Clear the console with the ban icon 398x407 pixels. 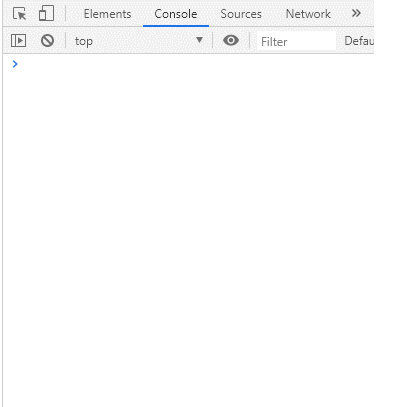point(47,41)
